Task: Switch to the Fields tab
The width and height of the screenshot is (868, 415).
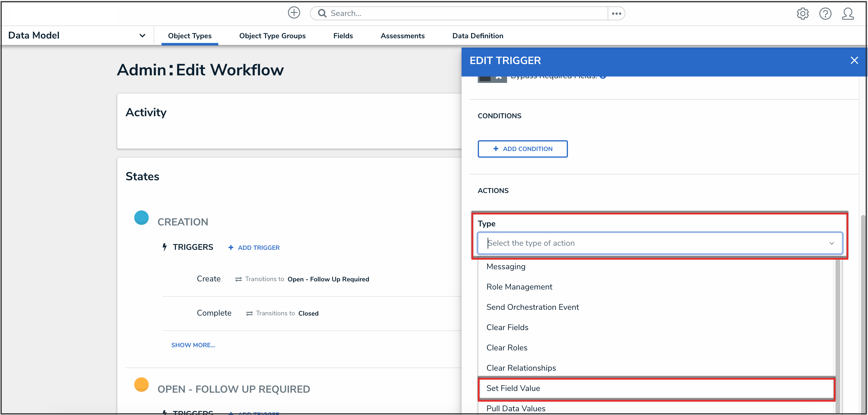Action: point(343,36)
